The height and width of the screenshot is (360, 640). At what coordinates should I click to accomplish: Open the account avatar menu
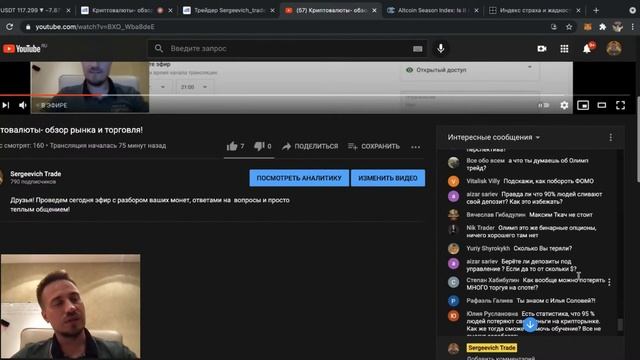[614, 49]
